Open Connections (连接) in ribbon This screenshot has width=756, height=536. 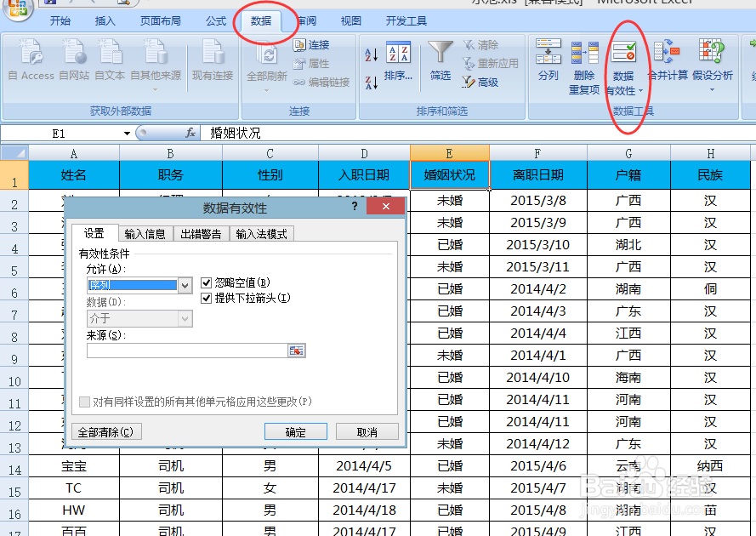coord(311,45)
